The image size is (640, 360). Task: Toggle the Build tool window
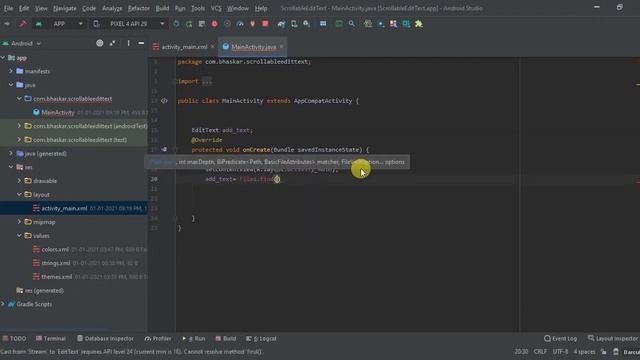click(x=226, y=339)
